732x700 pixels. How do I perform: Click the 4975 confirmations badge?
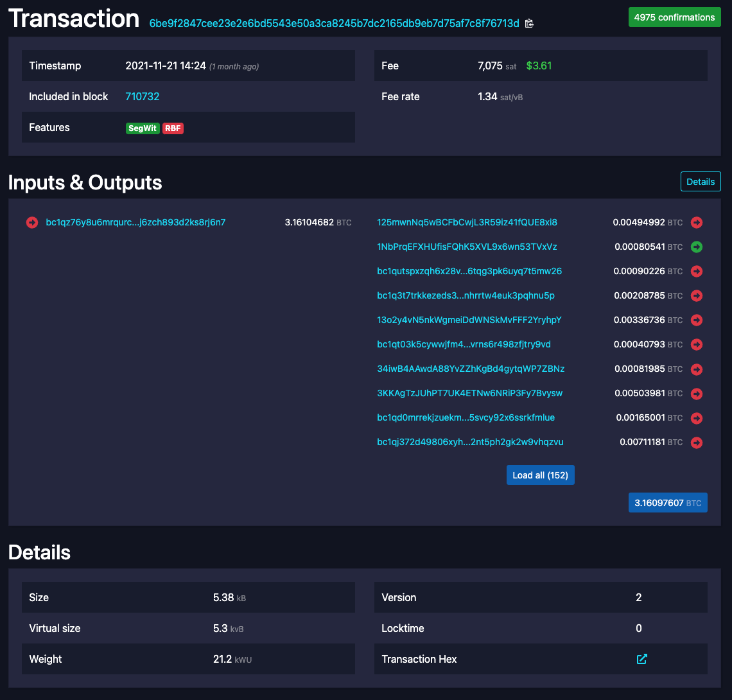point(674,17)
